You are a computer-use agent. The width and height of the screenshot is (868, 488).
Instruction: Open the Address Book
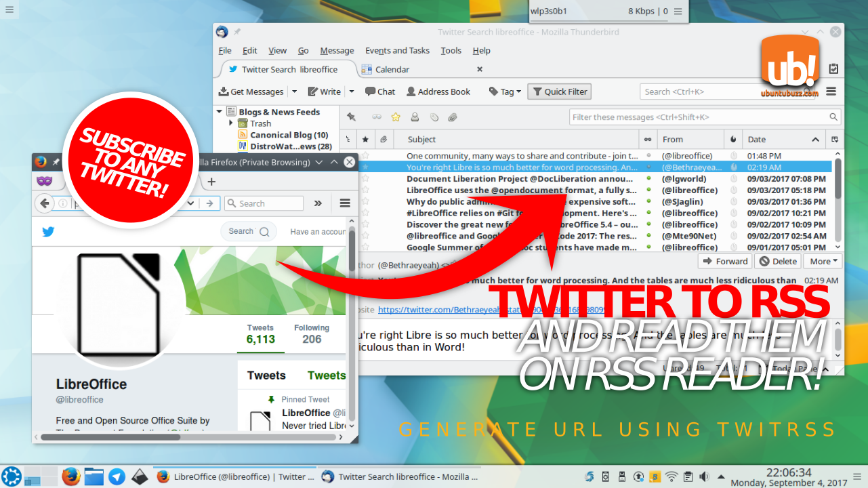coord(438,91)
